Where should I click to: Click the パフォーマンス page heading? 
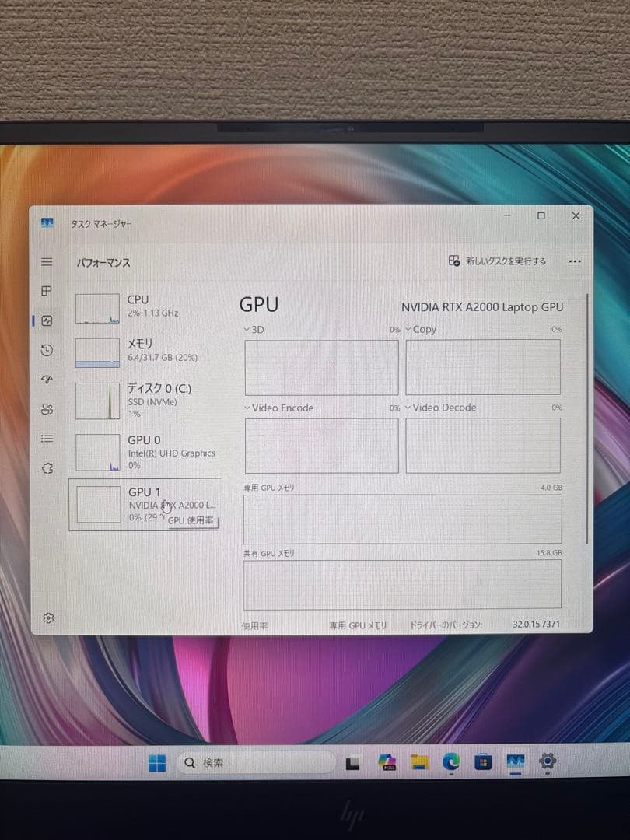[x=103, y=263]
